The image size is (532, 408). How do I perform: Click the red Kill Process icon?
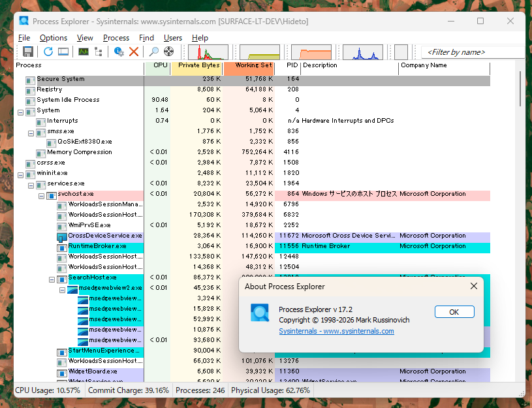[x=134, y=52]
